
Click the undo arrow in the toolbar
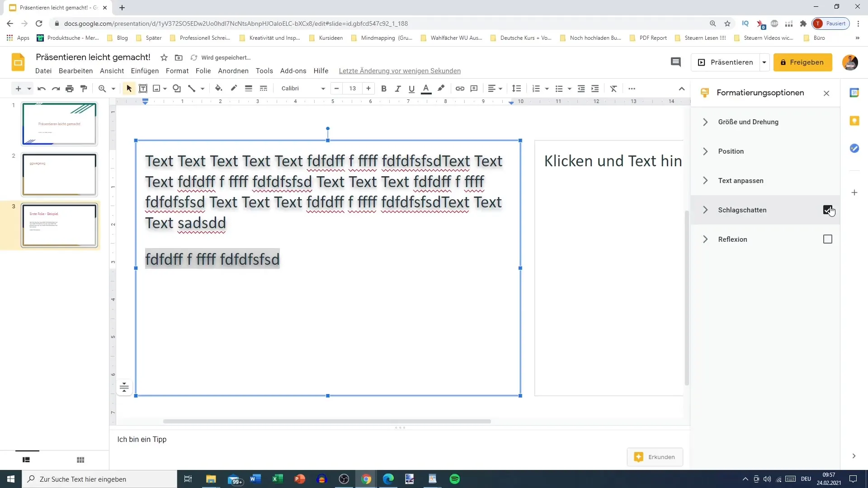42,89
